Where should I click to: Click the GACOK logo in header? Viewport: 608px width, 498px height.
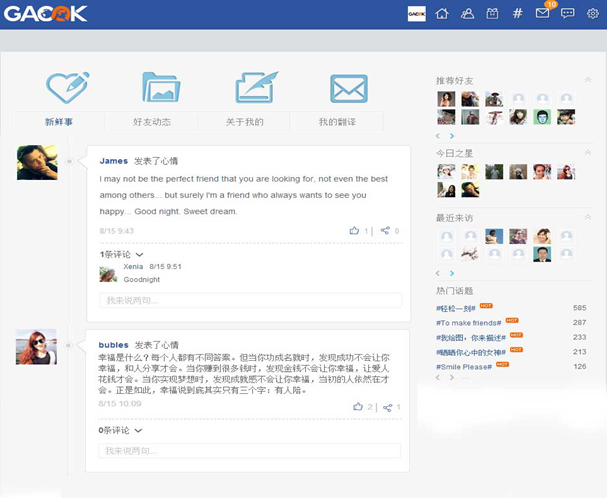click(x=45, y=14)
